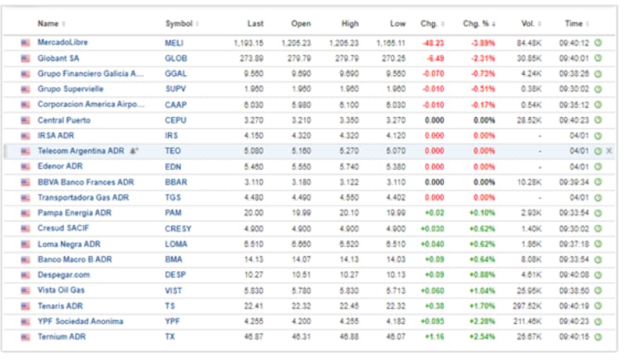Click the clock icon in Tenaris ADR row
625x364 pixels.
coord(598,305)
